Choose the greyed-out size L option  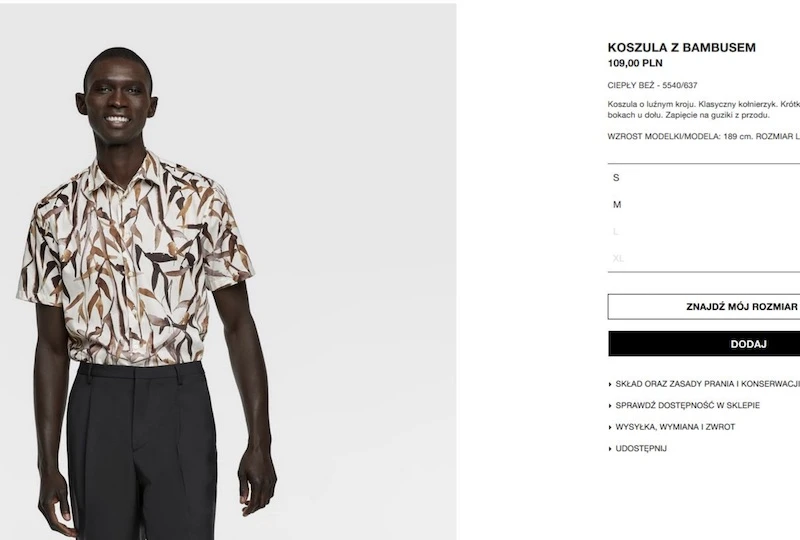pos(704,232)
